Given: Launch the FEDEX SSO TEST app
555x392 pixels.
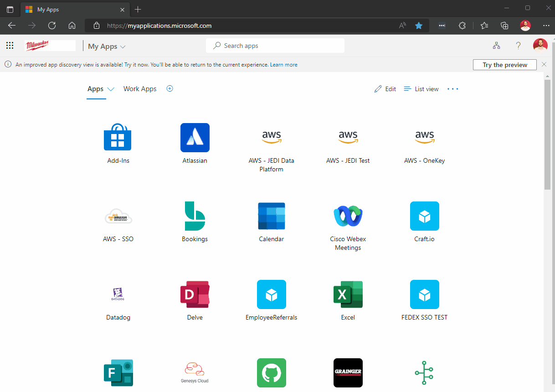Looking at the screenshot, I should (x=425, y=294).
